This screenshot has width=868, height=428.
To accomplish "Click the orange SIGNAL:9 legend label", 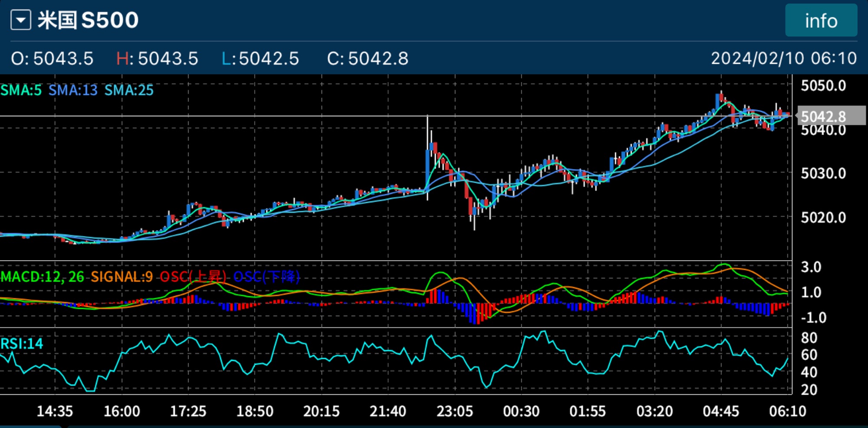I will point(122,277).
